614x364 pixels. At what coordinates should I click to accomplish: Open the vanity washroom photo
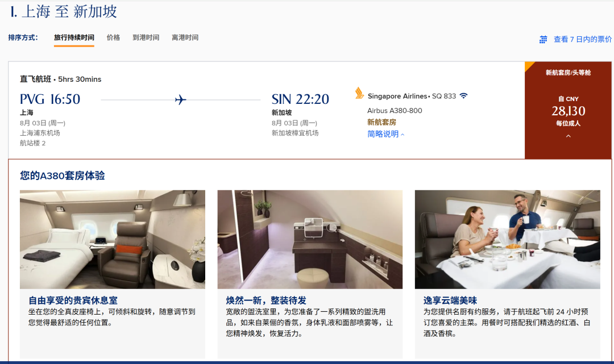click(x=310, y=239)
